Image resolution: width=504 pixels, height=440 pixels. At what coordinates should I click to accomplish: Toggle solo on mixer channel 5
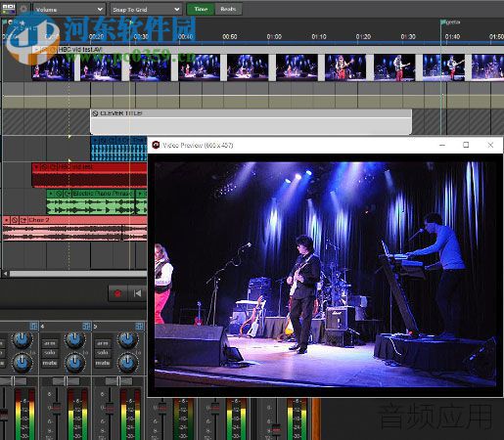tap(103, 353)
